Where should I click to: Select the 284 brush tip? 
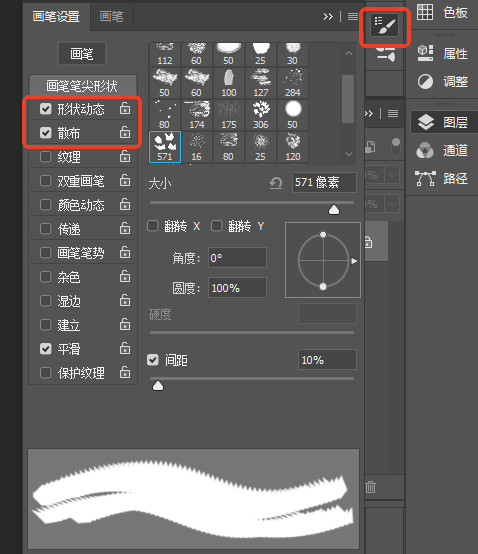[x=293, y=83]
